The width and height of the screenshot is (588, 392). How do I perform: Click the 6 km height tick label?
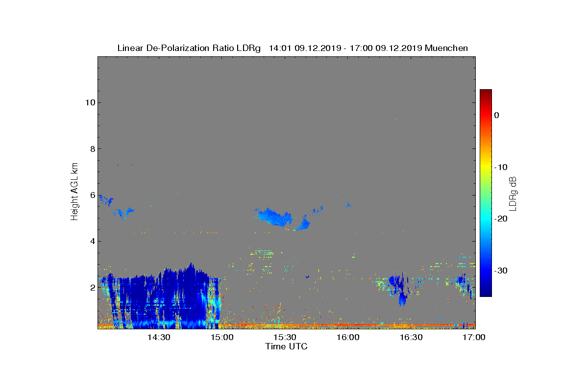(x=92, y=195)
